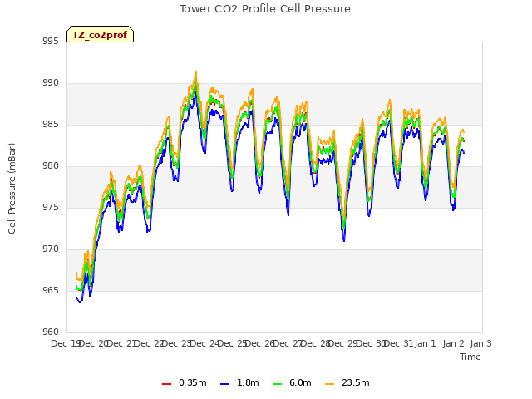This screenshot has width=532, height=399.
Task: Toggle the 23.5m legend entry
Action: 347,382
